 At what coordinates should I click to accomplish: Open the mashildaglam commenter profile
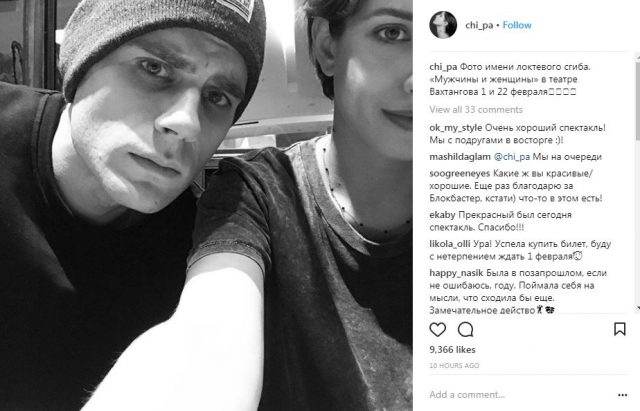(460, 157)
